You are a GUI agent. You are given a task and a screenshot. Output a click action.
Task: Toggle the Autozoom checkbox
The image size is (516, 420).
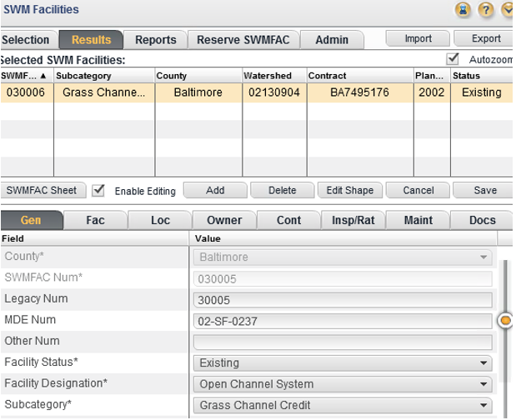coord(453,59)
